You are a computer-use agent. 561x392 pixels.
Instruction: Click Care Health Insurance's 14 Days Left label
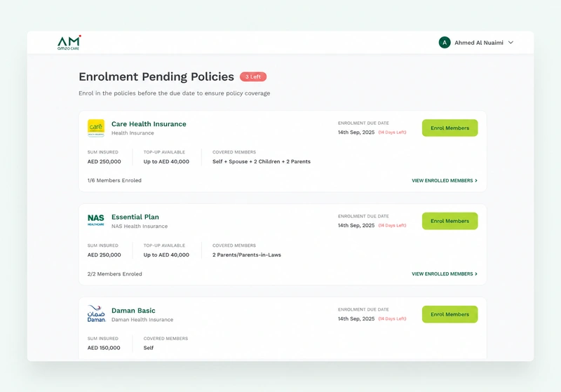[393, 133]
